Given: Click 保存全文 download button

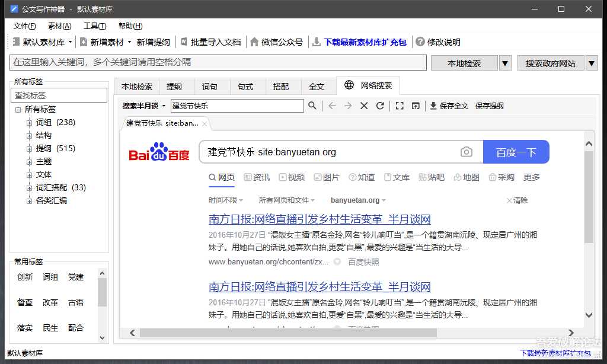Looking at the screenshot, I should [x=449, y=106].
